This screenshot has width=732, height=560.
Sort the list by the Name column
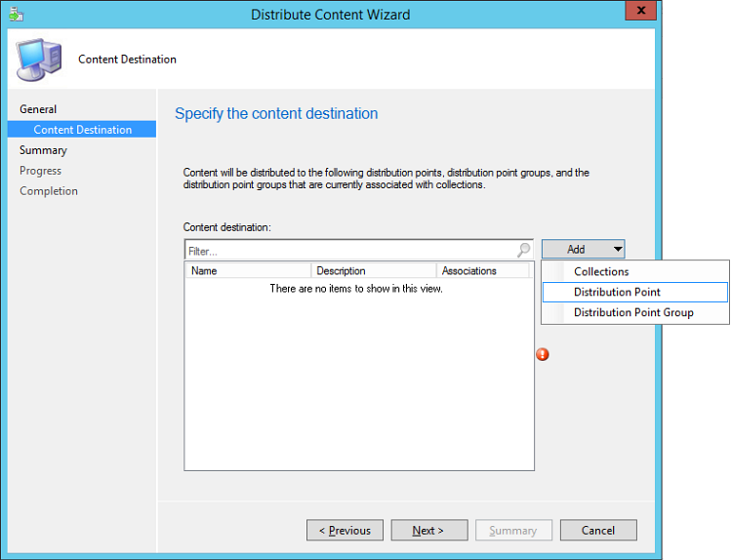(x=248, y=271)
